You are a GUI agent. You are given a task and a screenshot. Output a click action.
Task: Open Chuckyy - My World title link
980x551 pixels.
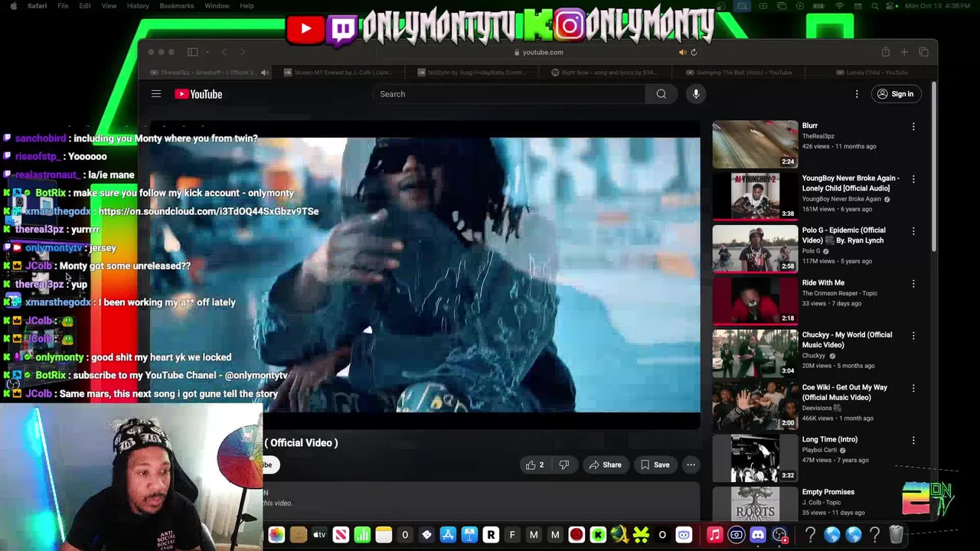coord(847,340)
